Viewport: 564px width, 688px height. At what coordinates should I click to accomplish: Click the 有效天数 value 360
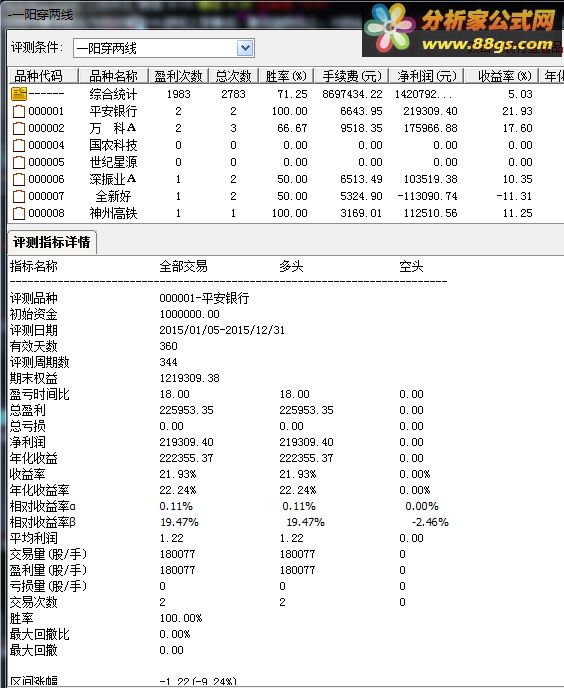click(x=168, y=346)
